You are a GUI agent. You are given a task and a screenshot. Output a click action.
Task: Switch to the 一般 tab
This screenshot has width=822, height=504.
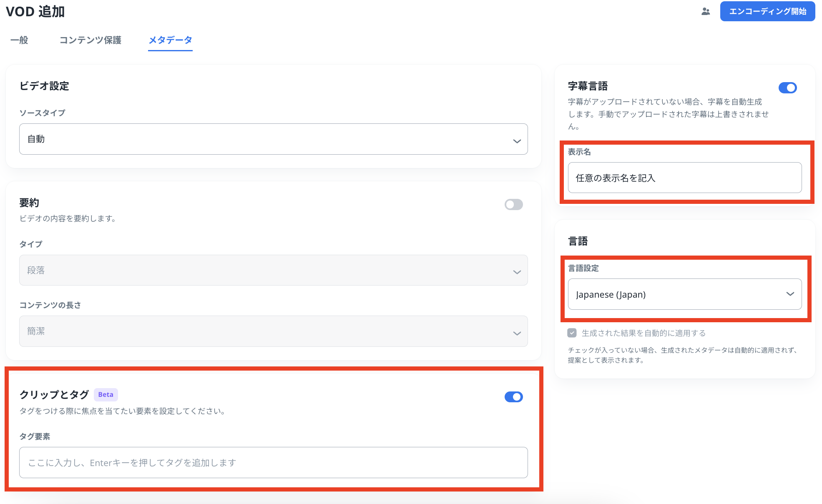coord(19,40)
